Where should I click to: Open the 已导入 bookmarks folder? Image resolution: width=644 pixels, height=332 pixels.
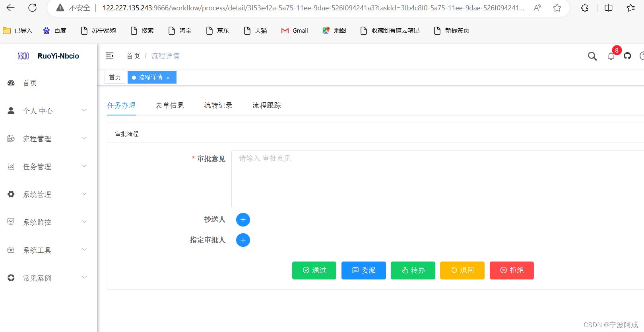point(17,31)
